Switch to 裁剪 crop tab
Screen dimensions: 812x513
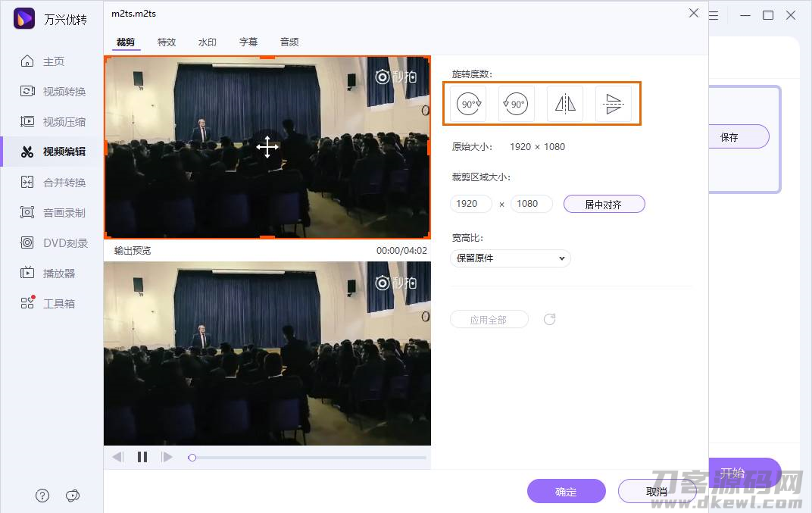point(125,42)
